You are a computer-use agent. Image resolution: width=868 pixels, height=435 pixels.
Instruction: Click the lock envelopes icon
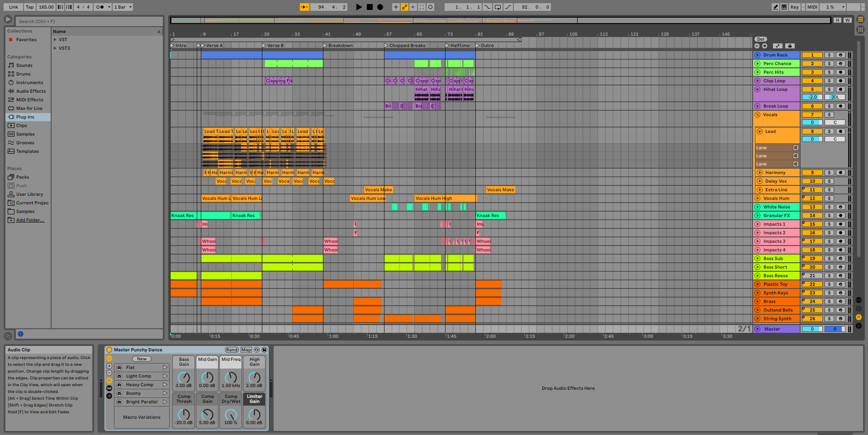pyautogui.click(x=790, y=46)
